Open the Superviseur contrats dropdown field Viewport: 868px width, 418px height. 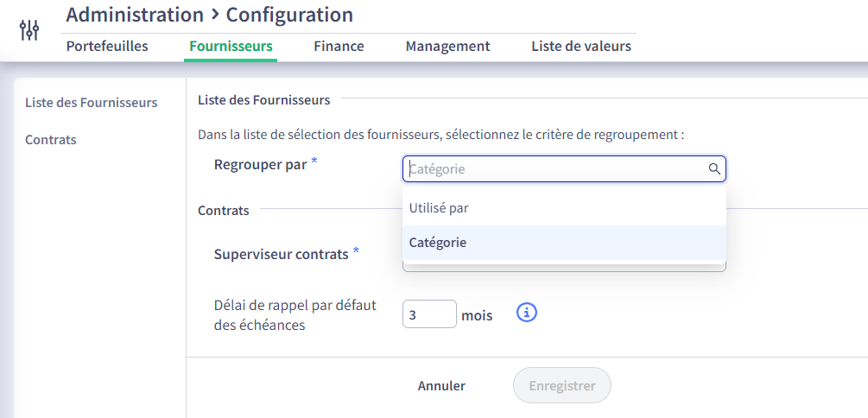click(x=564, y=266)
